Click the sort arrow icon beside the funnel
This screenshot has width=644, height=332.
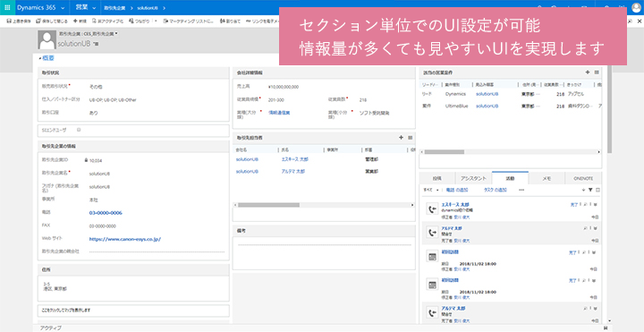pyautogui.click(x=584, y=190)
